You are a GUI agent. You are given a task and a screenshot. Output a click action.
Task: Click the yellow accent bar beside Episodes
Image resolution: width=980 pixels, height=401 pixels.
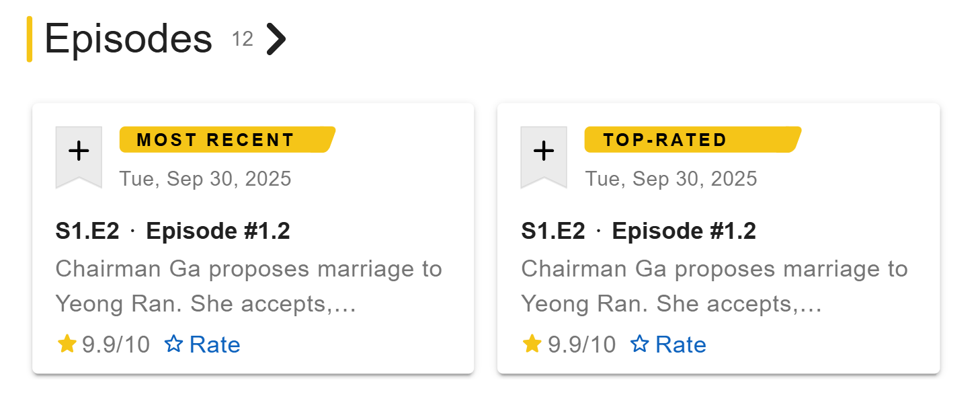pos(30,39)
